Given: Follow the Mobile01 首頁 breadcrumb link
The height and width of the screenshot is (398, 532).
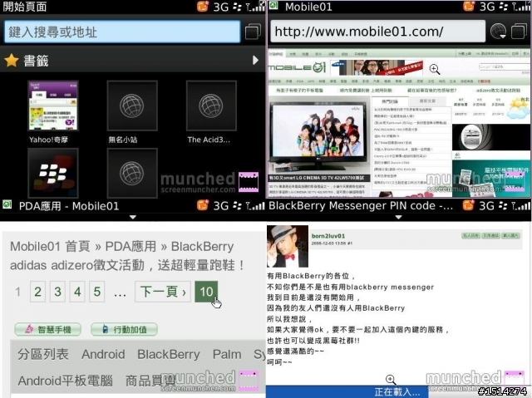Looking at the screenshot, I should tap(50, 247).
